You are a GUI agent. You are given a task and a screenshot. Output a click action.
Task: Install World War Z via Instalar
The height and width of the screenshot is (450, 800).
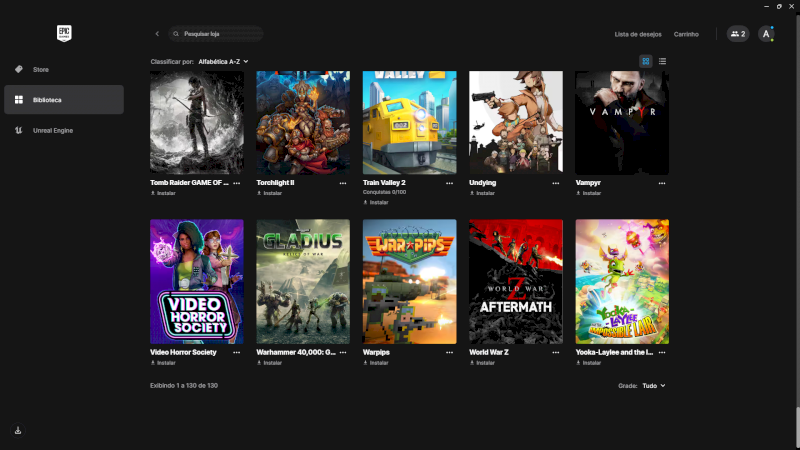(x=482, y=363)
